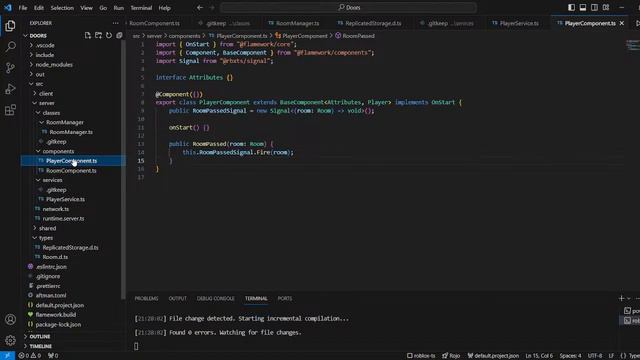Viewport: 640px width, 360px height.
Task: Switch to RoomComponent.ts editor tab
Action: (x=154, y=23)
